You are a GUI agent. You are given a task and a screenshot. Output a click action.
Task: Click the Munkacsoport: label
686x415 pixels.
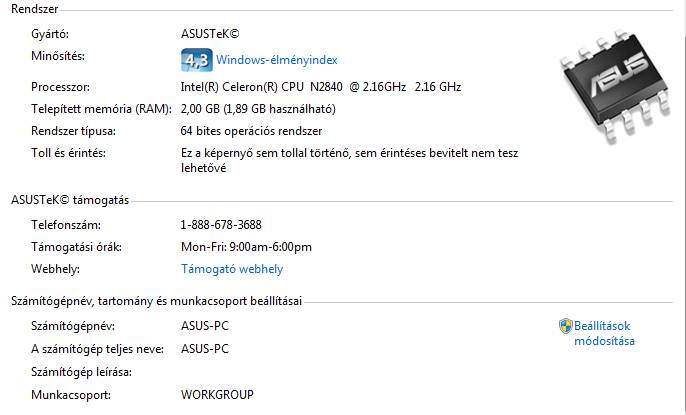coord(71,395)
